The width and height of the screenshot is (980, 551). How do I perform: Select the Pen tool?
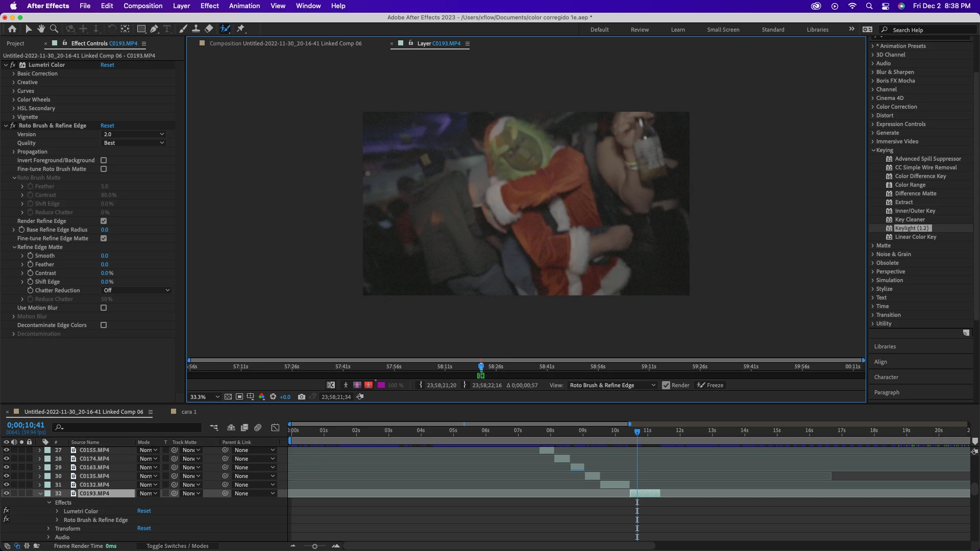point(154,29)
